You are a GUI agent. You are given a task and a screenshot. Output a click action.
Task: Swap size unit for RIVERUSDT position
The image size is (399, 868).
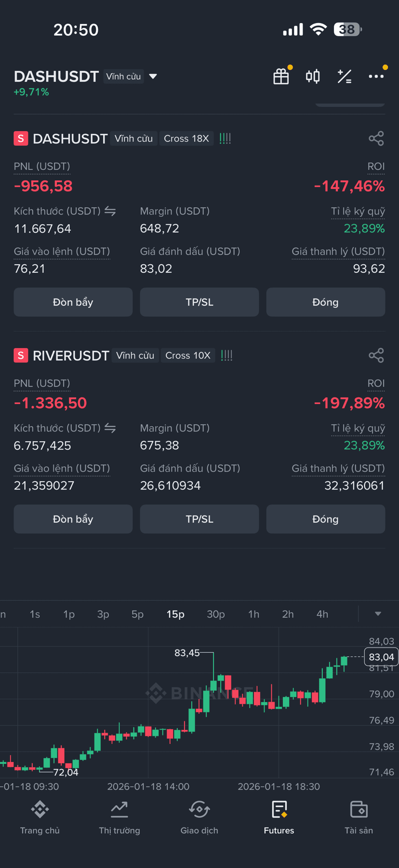tap(110, 428)
